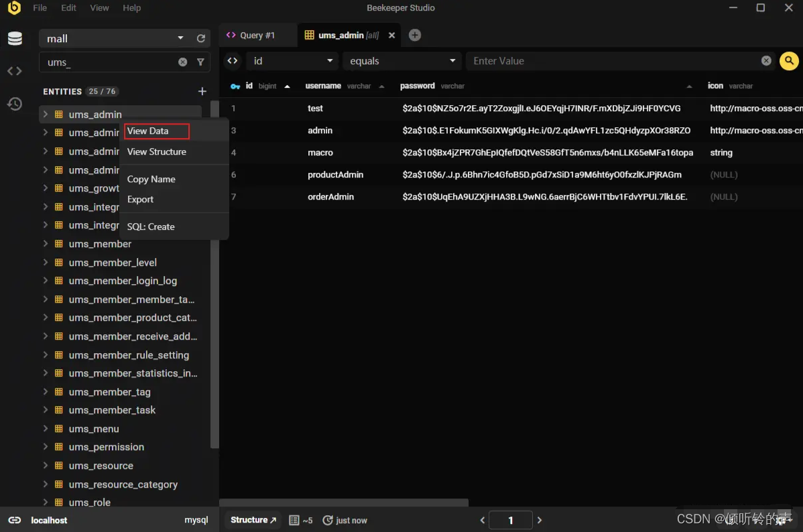
Task: Open the Structure button in status bar
Action: (253, 520)
